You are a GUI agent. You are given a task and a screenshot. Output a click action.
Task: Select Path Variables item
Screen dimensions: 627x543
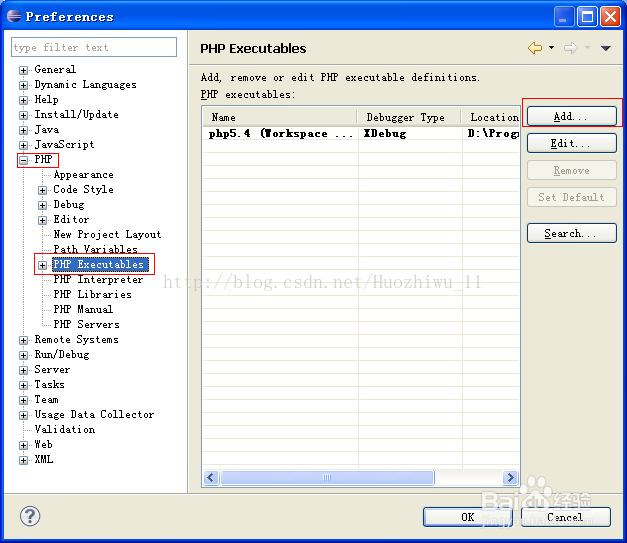tap(95, 249)
